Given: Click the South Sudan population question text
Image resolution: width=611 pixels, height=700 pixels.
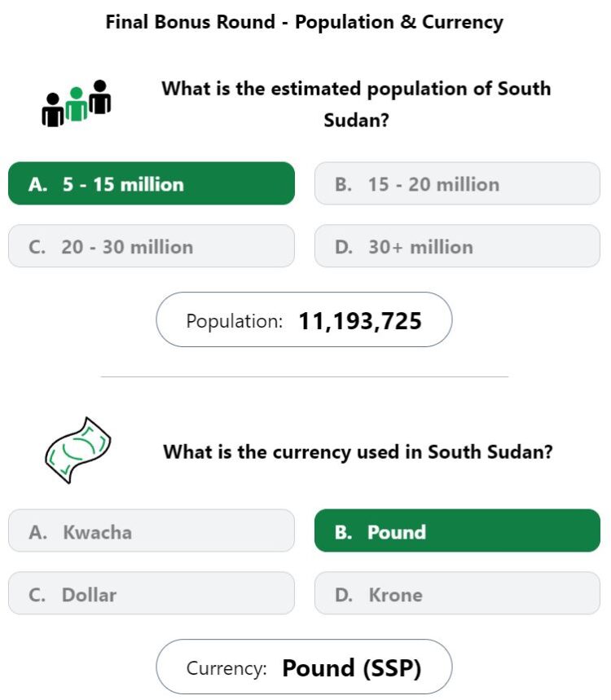Looking at the screenshot, I should tap(356, 104).
